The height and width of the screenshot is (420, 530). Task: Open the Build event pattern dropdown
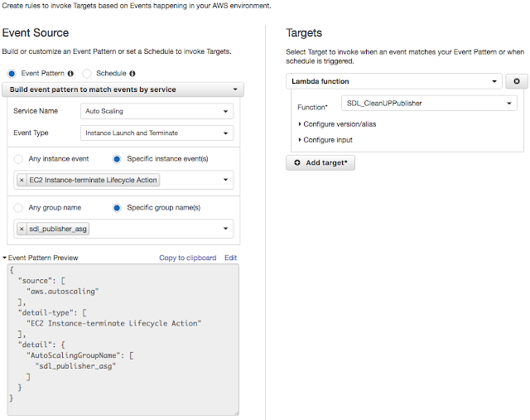[123, 89]
